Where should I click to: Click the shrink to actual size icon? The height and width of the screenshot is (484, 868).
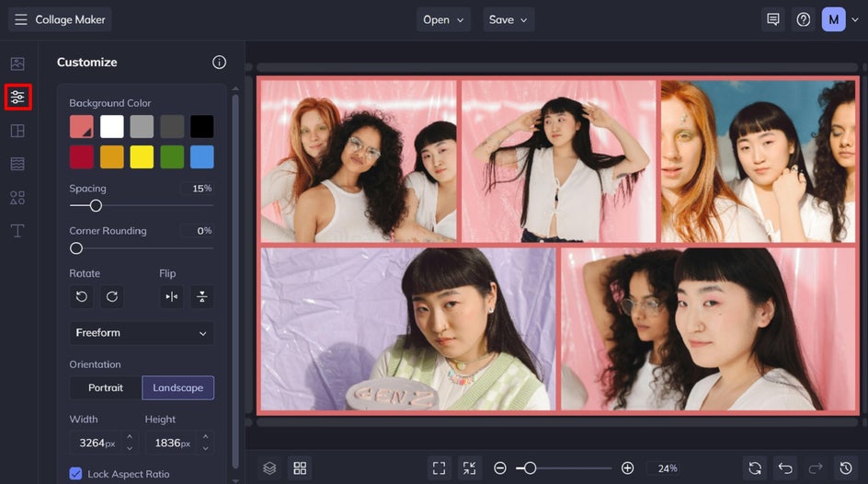coord(470,468)
